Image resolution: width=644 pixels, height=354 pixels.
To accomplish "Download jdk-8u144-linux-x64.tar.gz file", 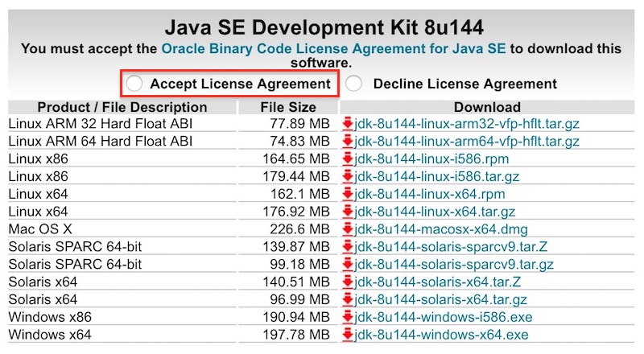I will coord(435,212).
